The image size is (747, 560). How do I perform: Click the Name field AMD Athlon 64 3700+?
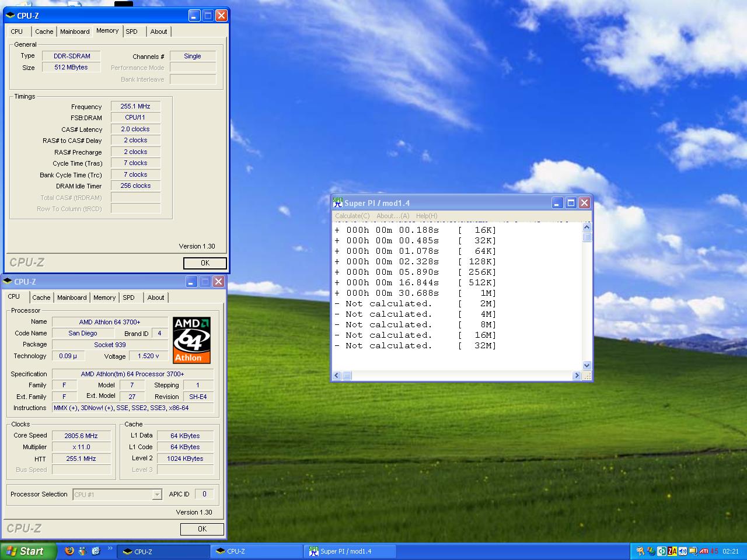point(110,322)
